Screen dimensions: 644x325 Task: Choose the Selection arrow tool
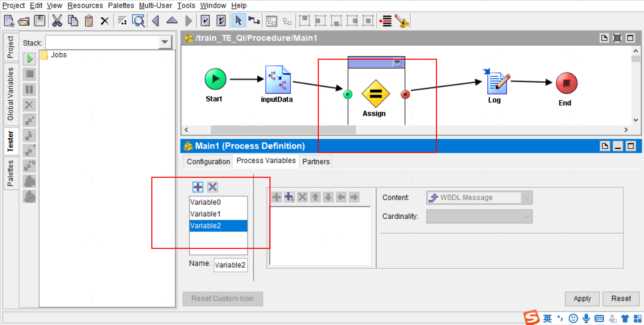point(238,21)
